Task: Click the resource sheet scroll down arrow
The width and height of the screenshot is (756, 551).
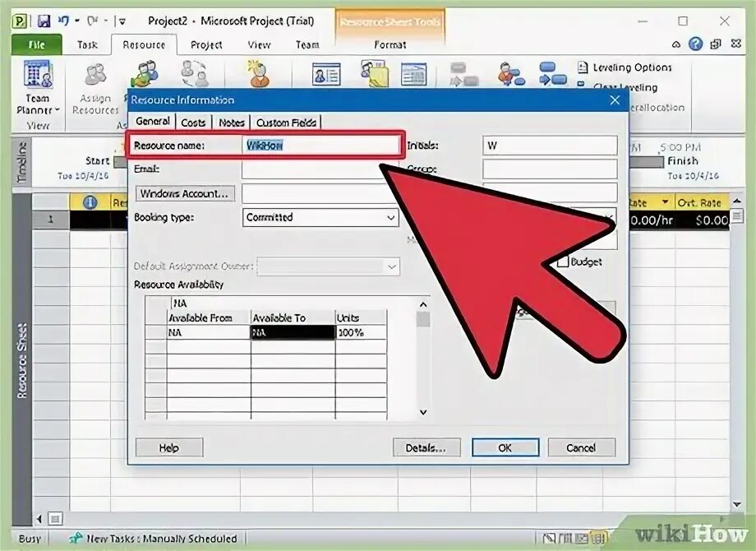Action: pyautogui.click(x=737, y=505)
